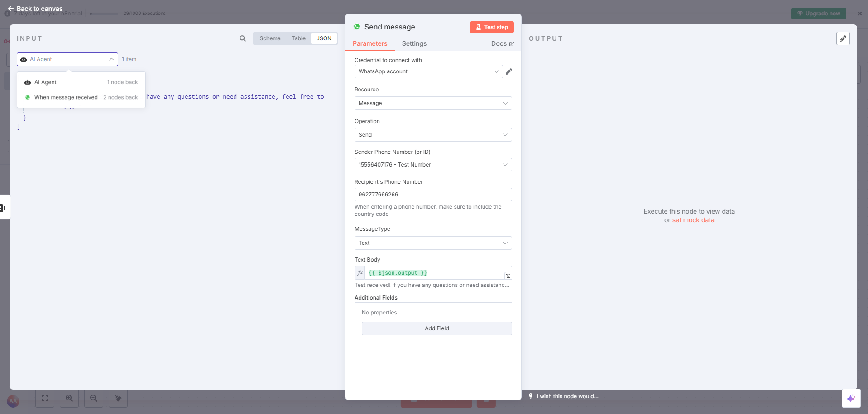Click the Add Field button
868x414 pixels.
pos(436,328)
